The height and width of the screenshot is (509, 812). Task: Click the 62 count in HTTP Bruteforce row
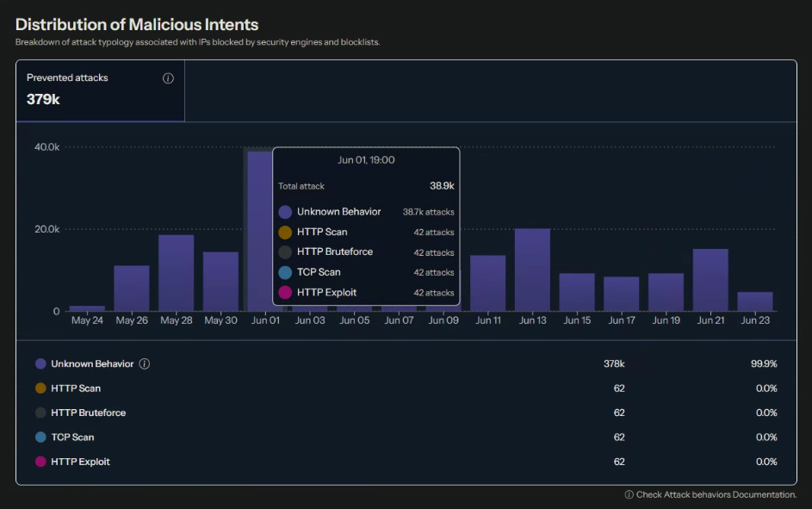click(619, 413)
